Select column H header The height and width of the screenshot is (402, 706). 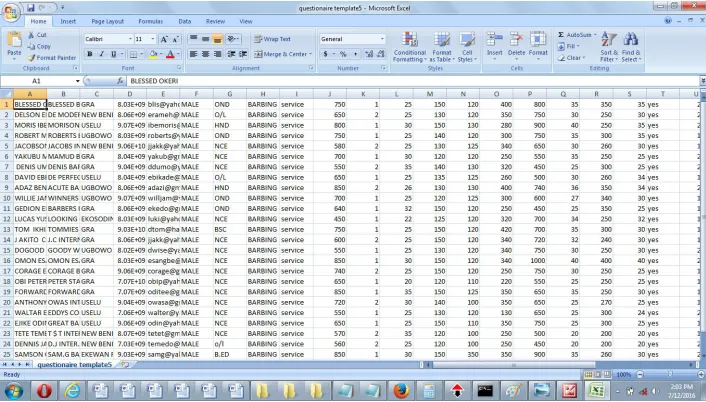[x=262, y=94]
